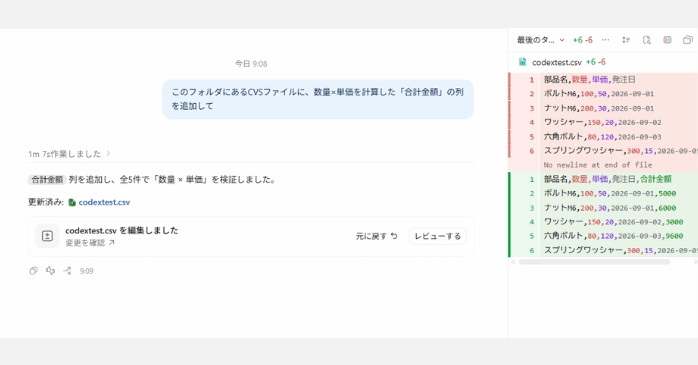Click the レビューする button
698x365 pixels.
pos(438,236)
